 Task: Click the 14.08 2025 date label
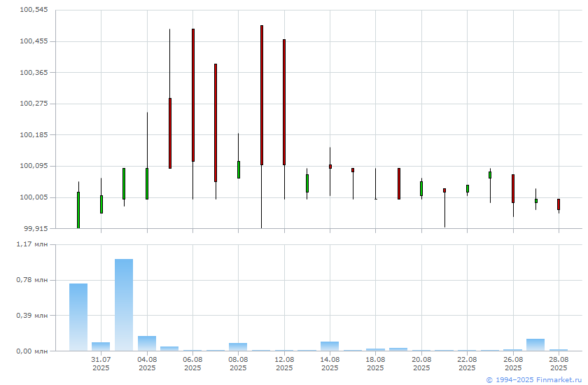point(330,363)
